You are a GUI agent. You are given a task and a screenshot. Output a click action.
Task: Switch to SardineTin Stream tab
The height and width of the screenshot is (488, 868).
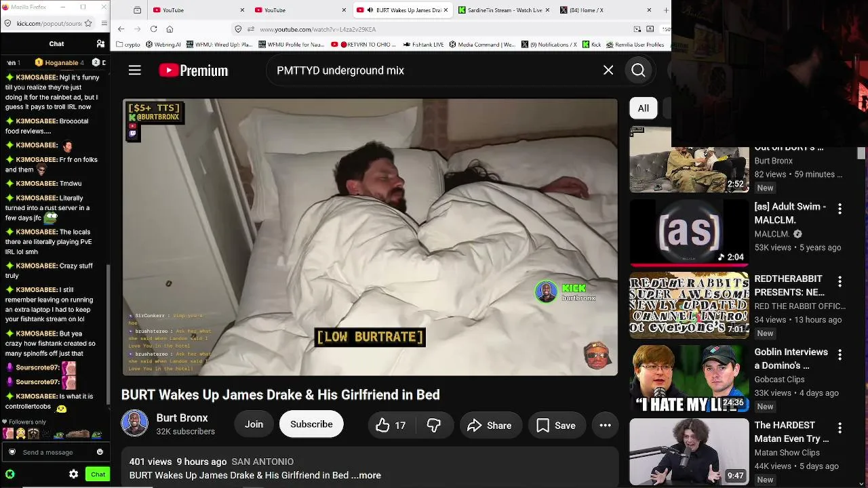(503, 10)
